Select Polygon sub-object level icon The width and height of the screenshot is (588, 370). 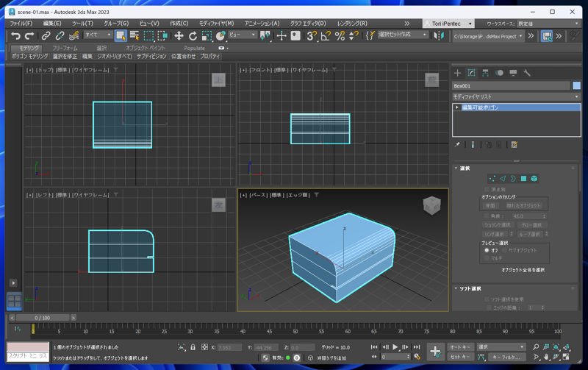(523, 179)
